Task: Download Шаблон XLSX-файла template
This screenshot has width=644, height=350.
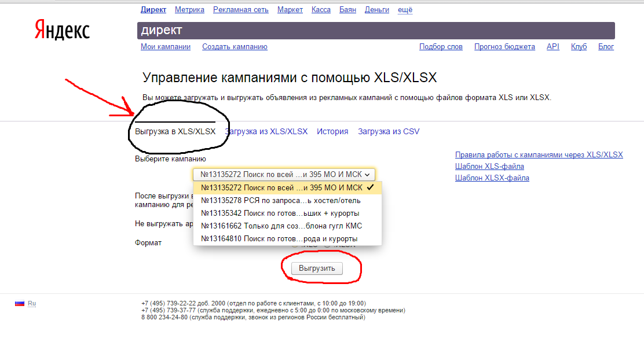Action: [492, 178]
